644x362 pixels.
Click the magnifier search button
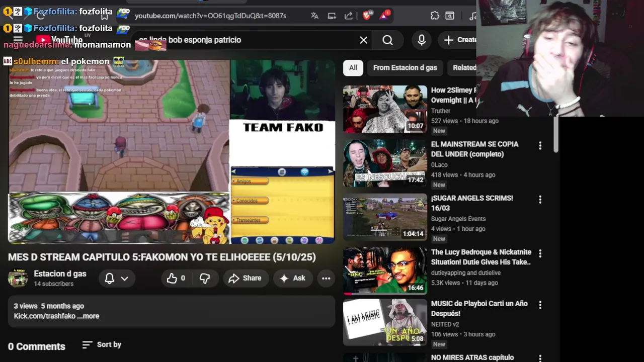click(x=387, y=40)
